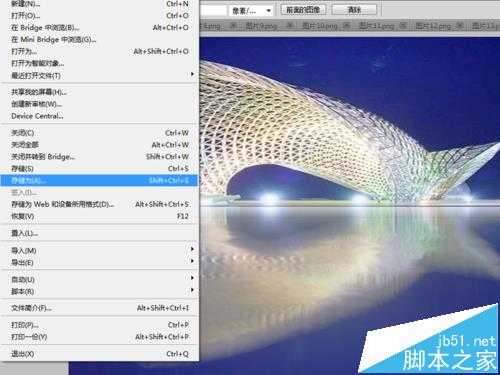Choose 关闭全部 menu entry
Viewport: 500px width, 375px height.
(x=99, y=145)
